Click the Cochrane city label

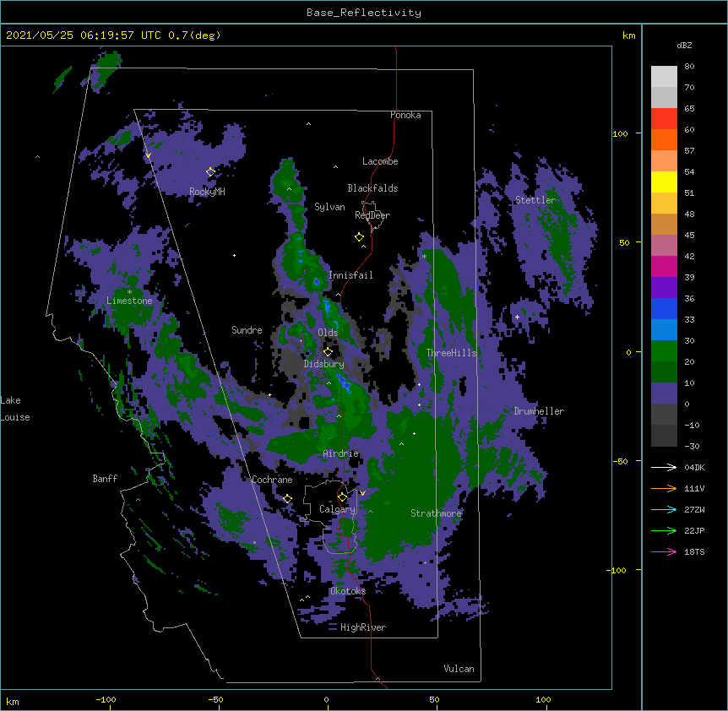pos(272,480)
